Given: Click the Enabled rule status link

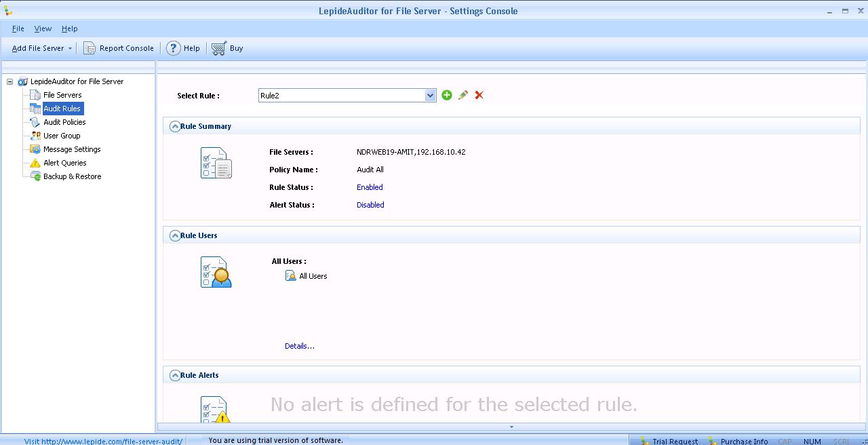Looking at the screenshot, I should pos(370,187).
